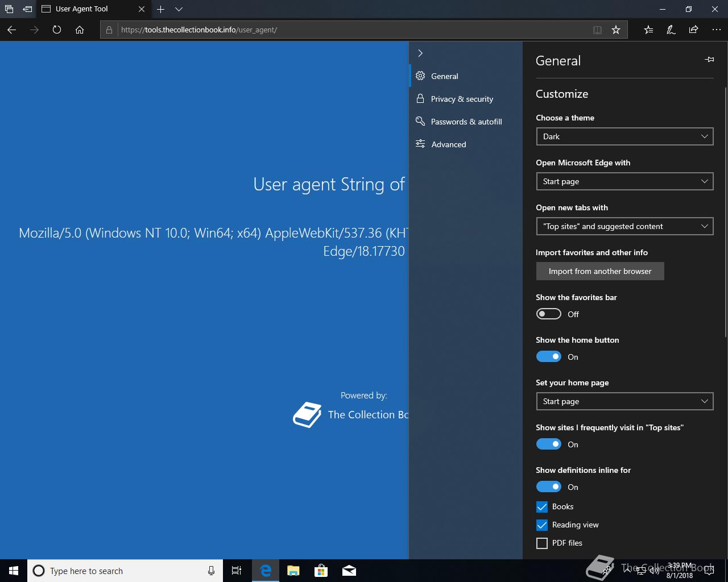Screen dimensions: 728x582
Task: Check the PDF files checkbox
Action: [x=542, y=543]
